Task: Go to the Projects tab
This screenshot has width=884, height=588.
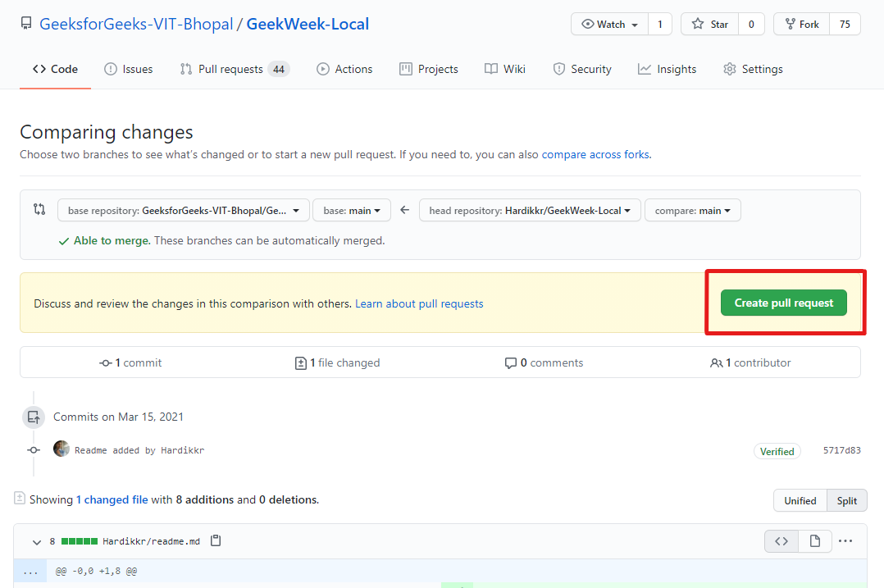Action: point(428,69)
